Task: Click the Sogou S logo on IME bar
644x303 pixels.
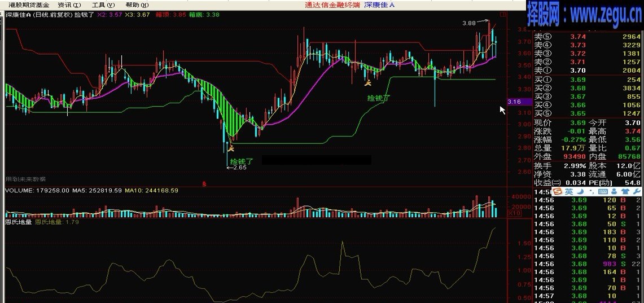Action: (557, 192)
